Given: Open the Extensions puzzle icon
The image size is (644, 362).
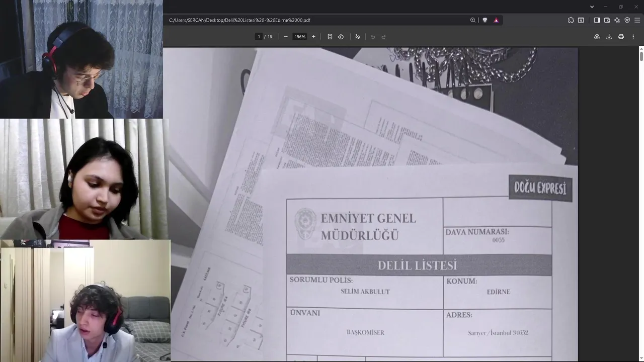Looking at the screenshot, I should point(571,20).
